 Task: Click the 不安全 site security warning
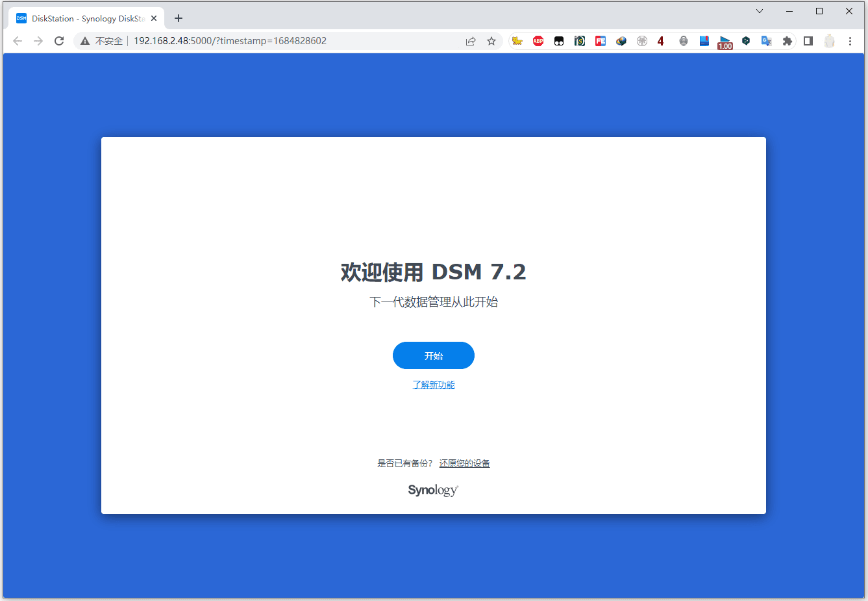click(102, 41)
